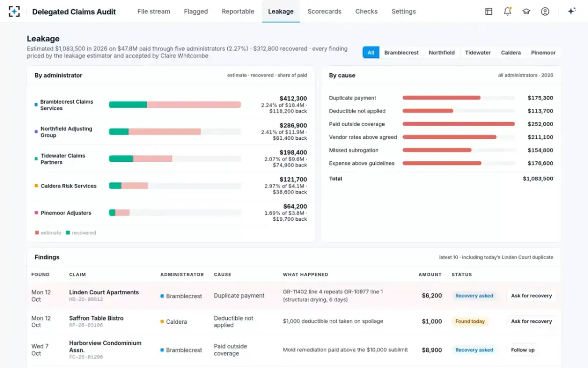588x368 pixels.
Task: Go to the Scorecards tab
Action: click(x=324, y=11)
